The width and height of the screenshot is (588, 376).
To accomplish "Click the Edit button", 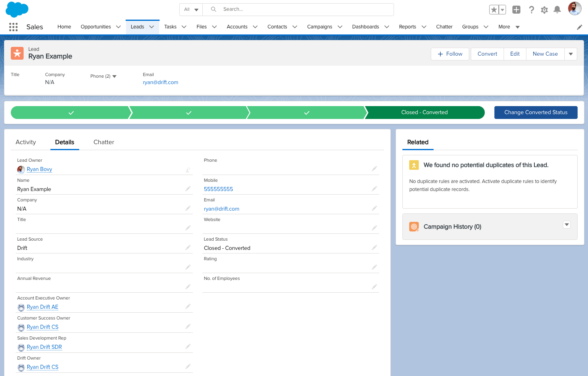I will pos(515,54).
